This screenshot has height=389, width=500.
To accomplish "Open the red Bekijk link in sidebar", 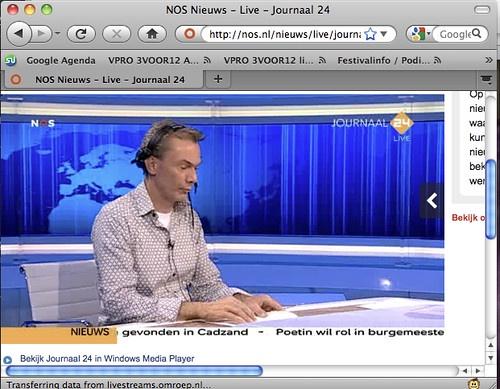I will 468,218.
